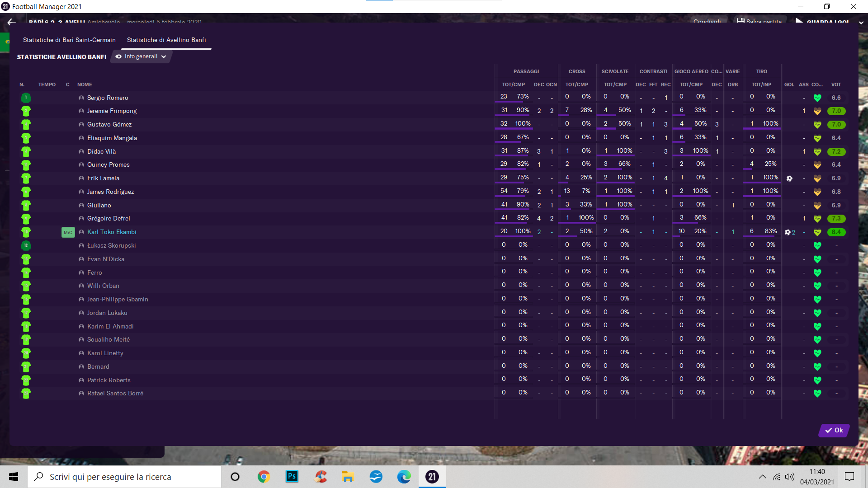Viewport: 868px width, 488px height.
Task: Click the MiC man-of-match badge
Action: [68, 232]
